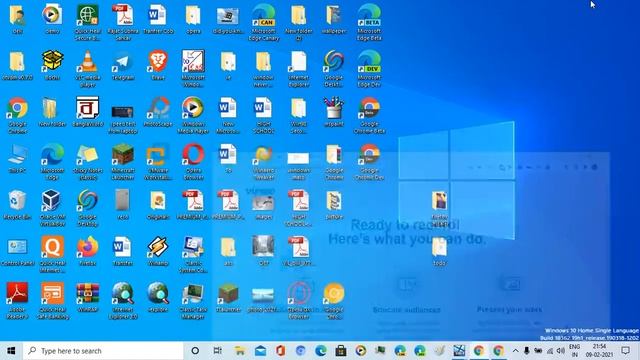Select the Firefox desktop shortcut
Viewport: 640px width, 360px height.
[87, 251]
